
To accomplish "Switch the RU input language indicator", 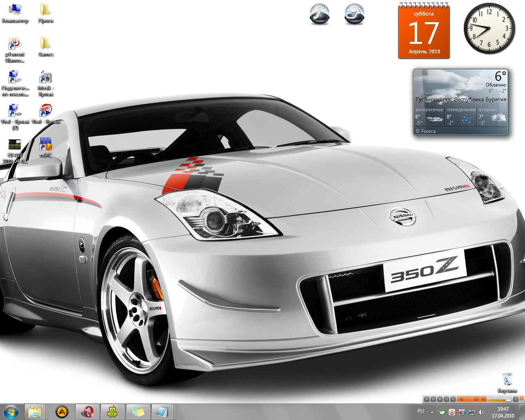I will coord(420,411).
